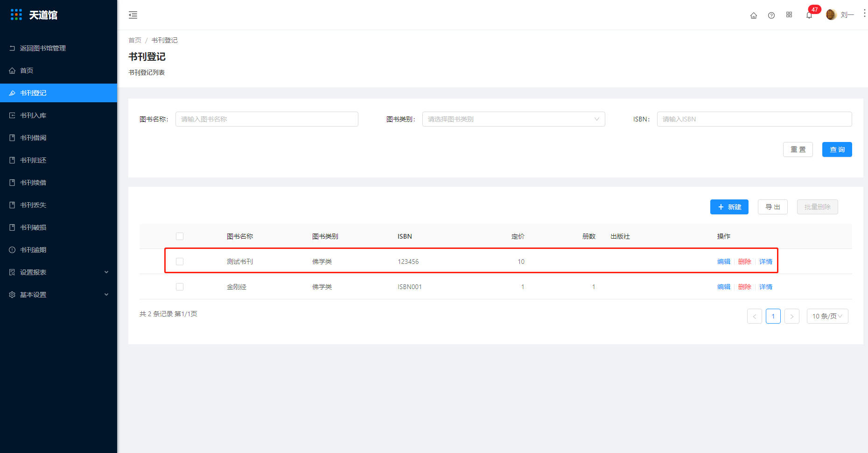Click the ISBN cell 123456
Screen dimensions: 868x453
click(x=408, y=262)
